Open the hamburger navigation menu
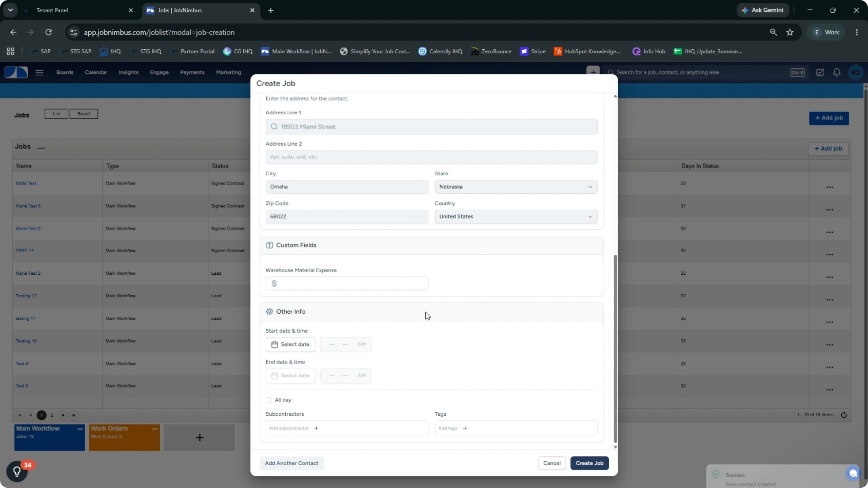This screenshot has height=488, width=868. pyautogui.click(x=40, y=73)
